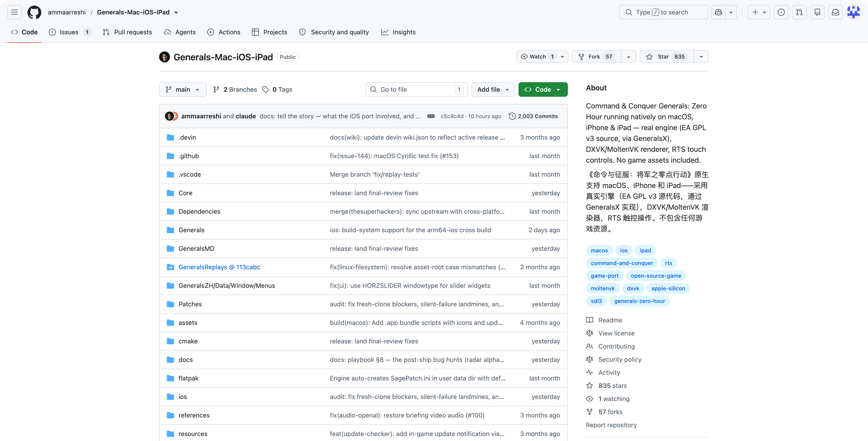Open the main branch selector dropdown
The height and width of the screenshot is (441, 868).
[183, 90]
